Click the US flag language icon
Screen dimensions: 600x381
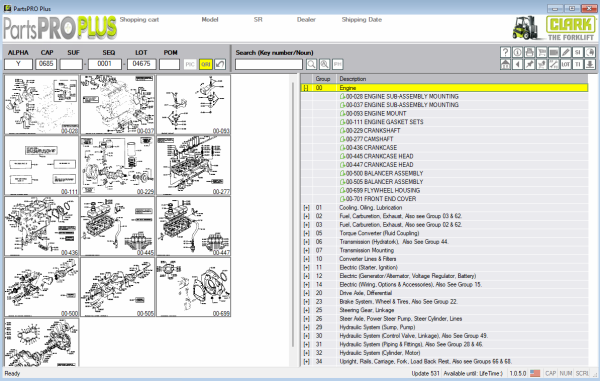535,373
